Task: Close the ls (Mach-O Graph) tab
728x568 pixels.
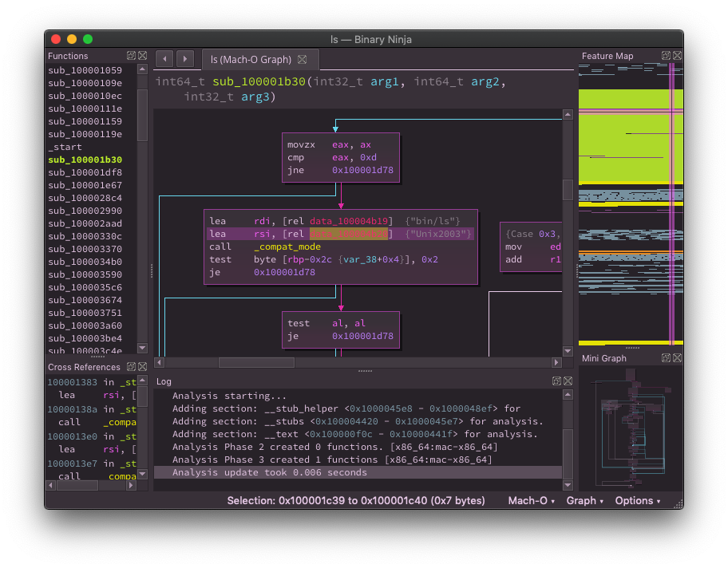Action: (302, 60)
